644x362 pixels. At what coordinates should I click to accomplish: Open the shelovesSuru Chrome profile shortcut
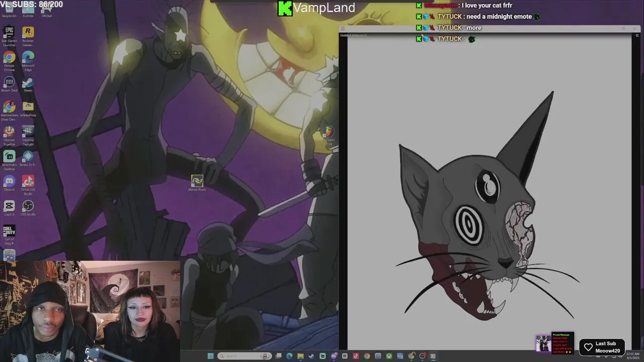tap(9, 111)
